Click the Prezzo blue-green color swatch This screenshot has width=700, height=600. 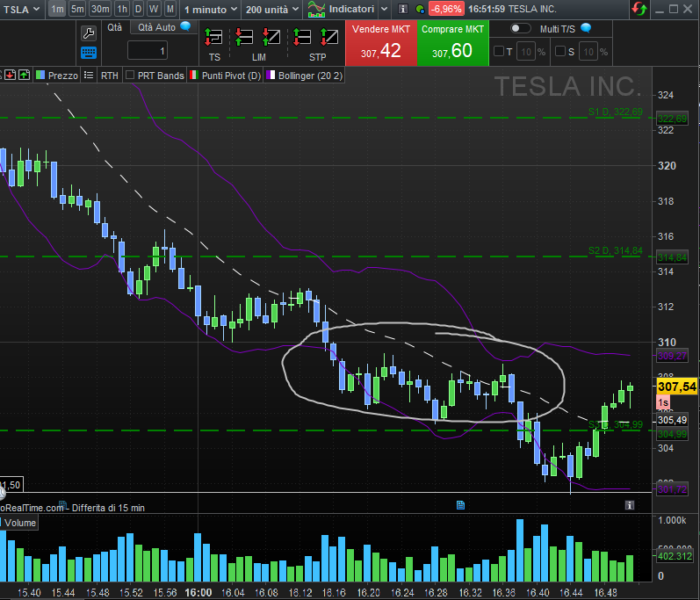point(40,75)
